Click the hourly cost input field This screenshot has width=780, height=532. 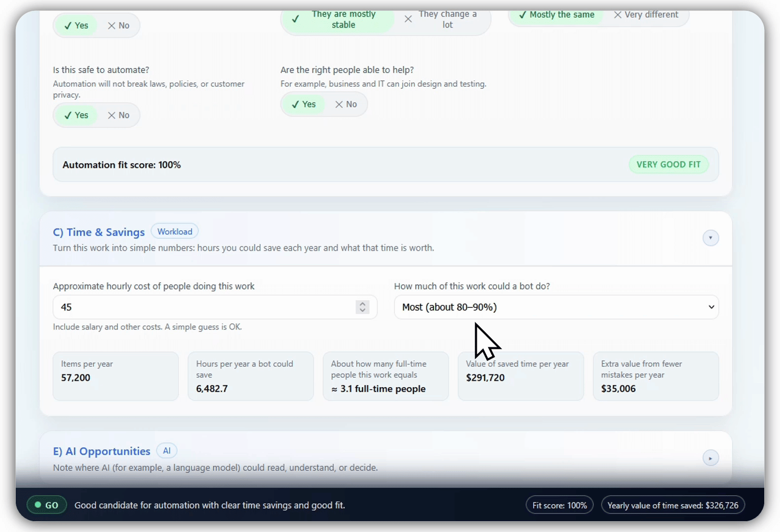pos(202,307)
